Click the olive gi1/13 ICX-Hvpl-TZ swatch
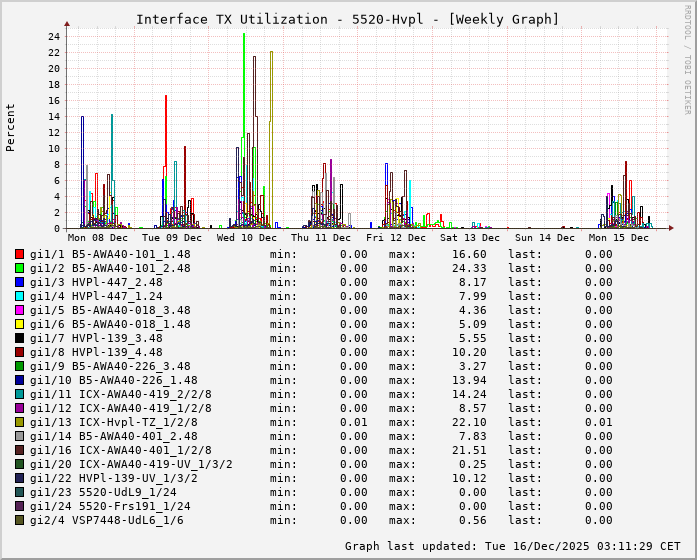The image size is (697, 560). tap(19, 422)
